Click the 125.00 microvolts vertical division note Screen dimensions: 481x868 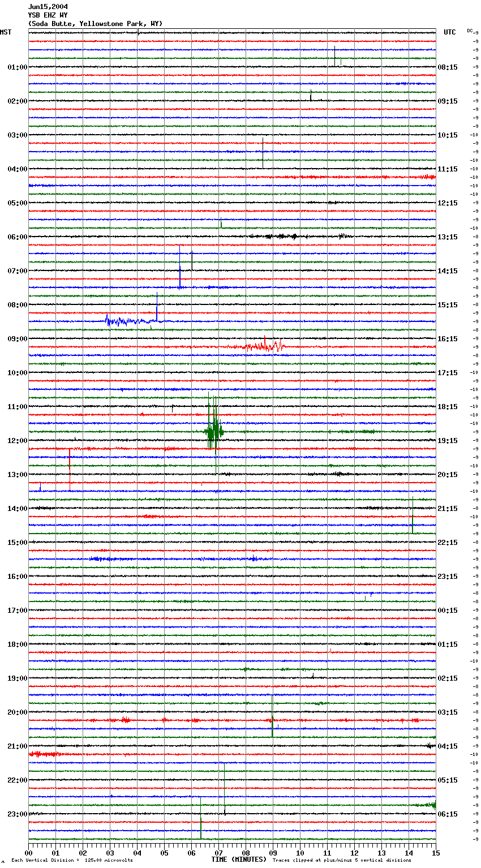coord(72,861)
